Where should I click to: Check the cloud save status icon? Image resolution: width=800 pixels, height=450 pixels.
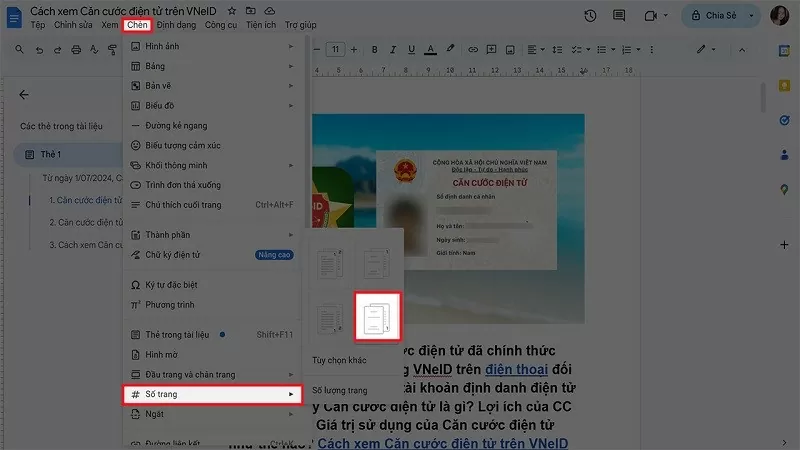(269, 11)
